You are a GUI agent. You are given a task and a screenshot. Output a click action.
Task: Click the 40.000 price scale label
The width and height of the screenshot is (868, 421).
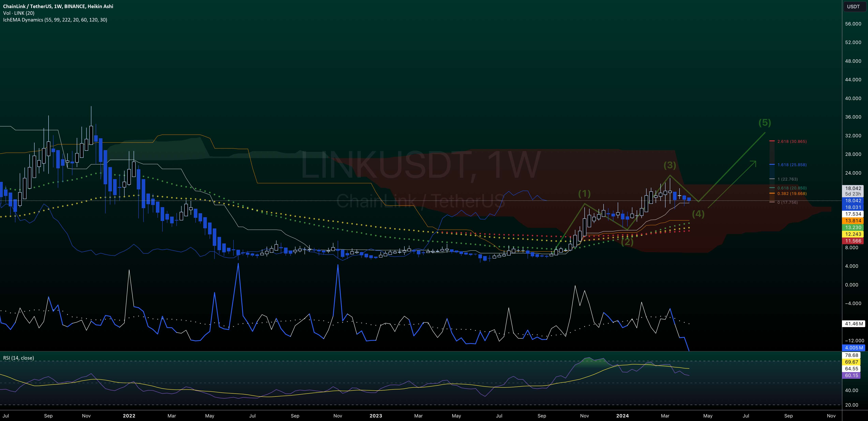point(853,98)
